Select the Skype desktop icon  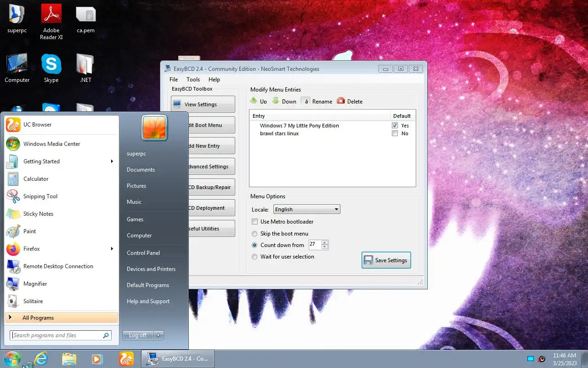coord(51,69)
